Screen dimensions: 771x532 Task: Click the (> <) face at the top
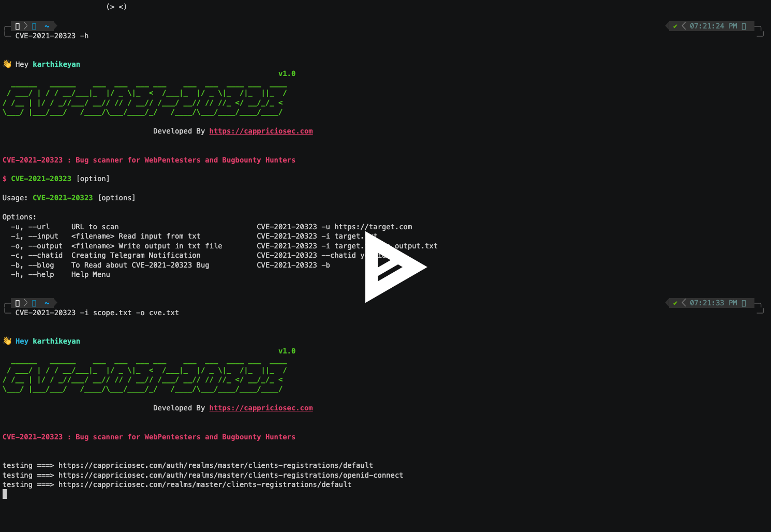coord(117,7)
